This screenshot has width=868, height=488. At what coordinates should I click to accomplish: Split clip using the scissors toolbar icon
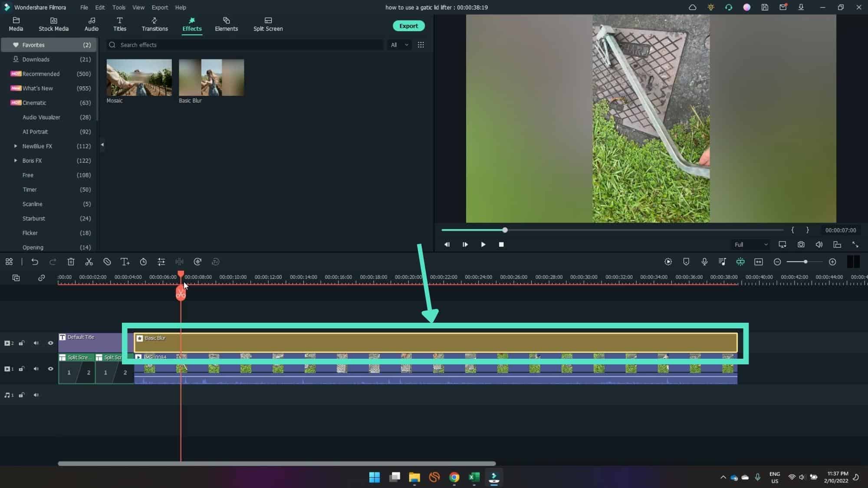click(89, 262)
